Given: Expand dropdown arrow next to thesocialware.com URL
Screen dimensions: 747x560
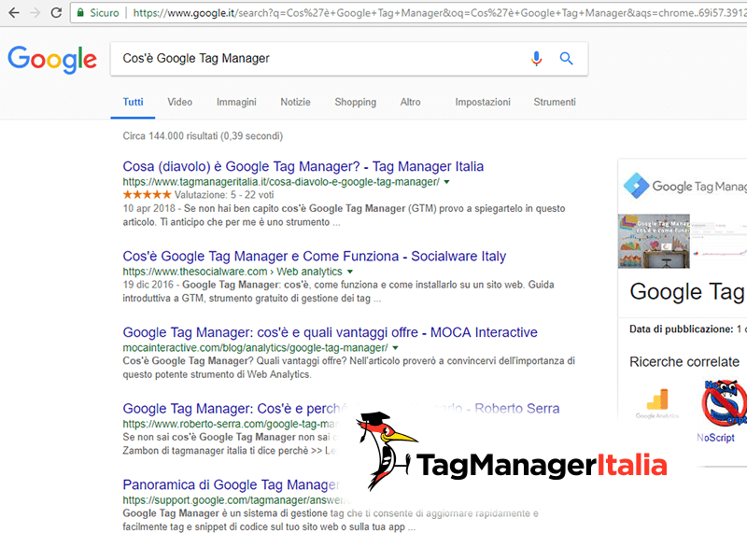Looking at the screenshot, I should tap(350, 272).
